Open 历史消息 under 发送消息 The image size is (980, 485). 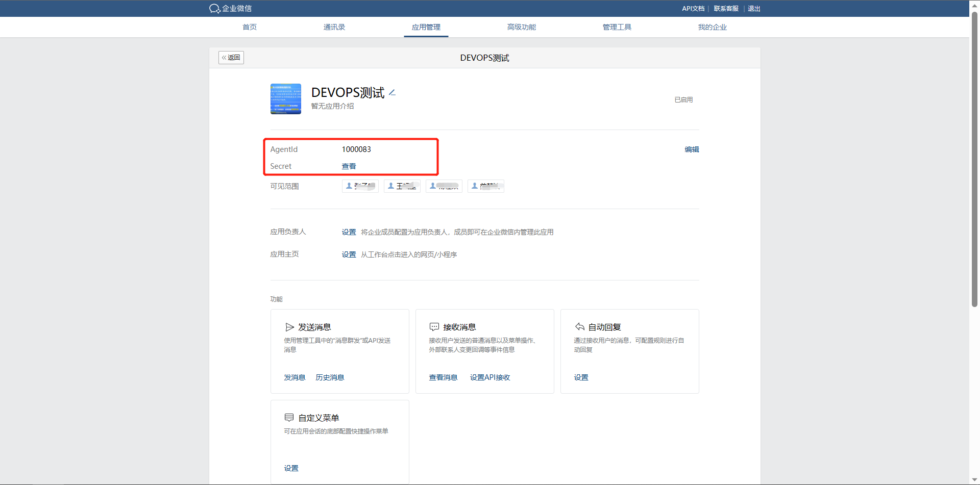pyautogui.click(x=330, y=377)
